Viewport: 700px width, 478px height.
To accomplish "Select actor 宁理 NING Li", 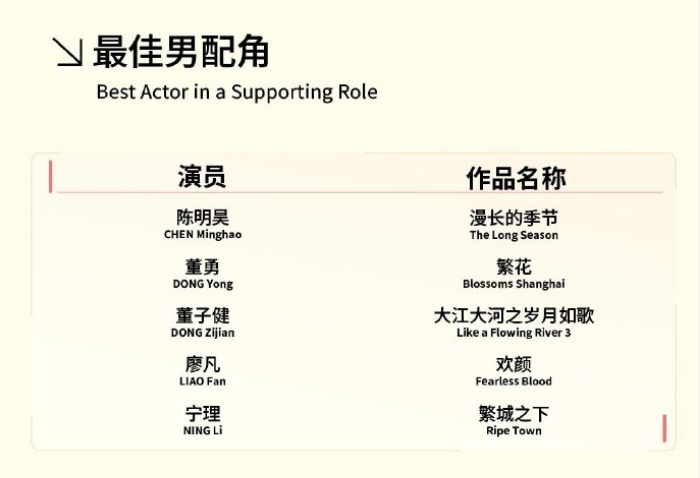I will pos(203,420).
